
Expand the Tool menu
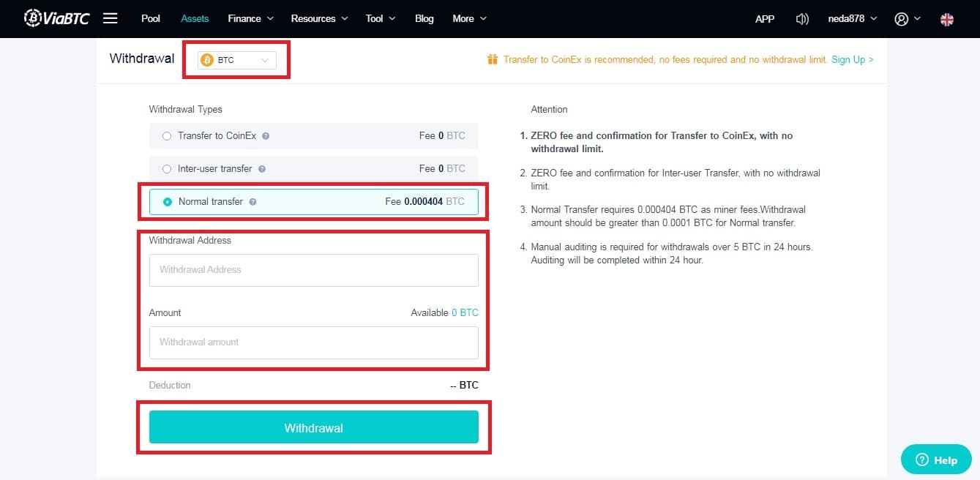tap(381, 19)
